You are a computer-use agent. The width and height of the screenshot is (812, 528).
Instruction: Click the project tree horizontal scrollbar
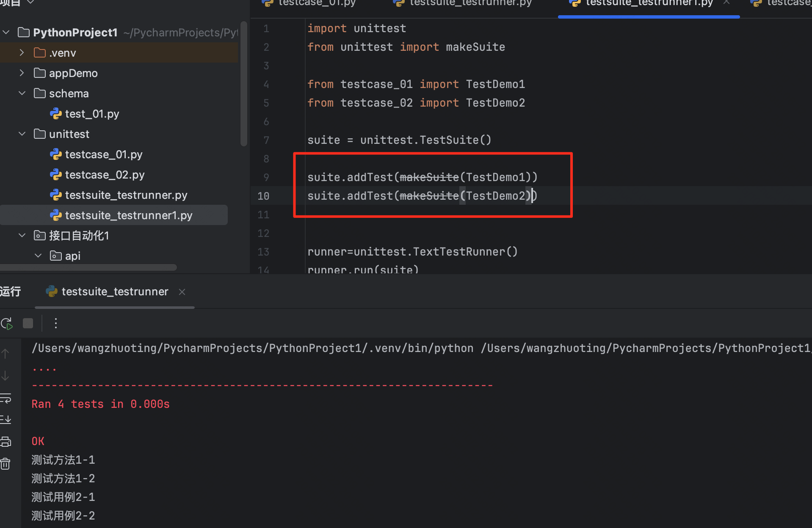[88, 267]
